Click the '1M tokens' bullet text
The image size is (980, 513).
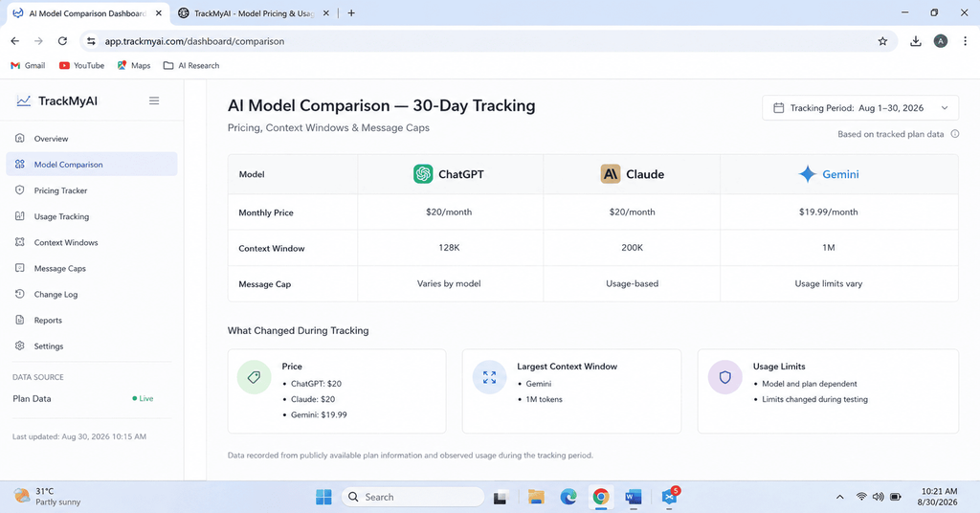(544, 399)
